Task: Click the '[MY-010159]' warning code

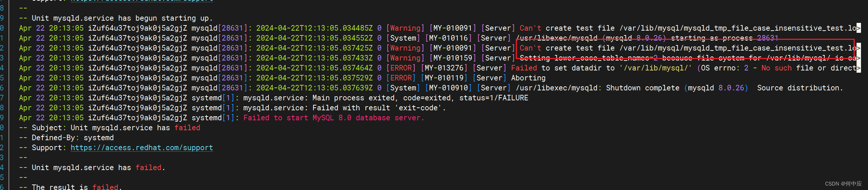Action: (x=453, y=58)
